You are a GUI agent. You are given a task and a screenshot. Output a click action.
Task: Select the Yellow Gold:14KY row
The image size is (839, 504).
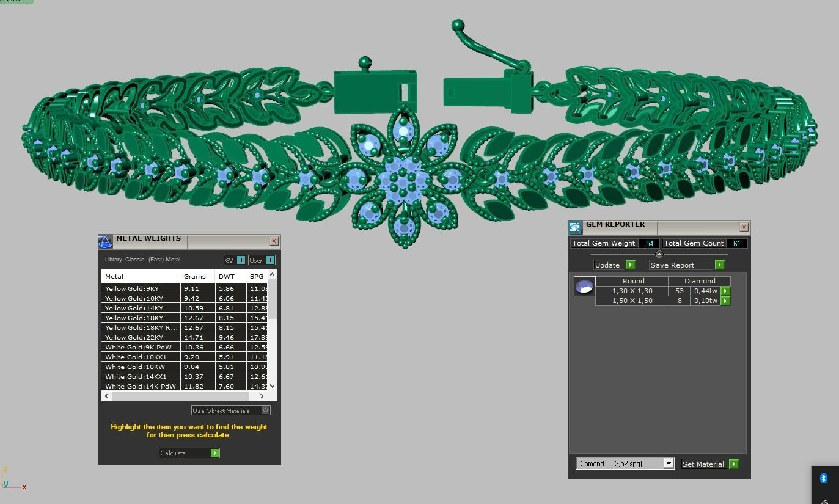(185, 308)
